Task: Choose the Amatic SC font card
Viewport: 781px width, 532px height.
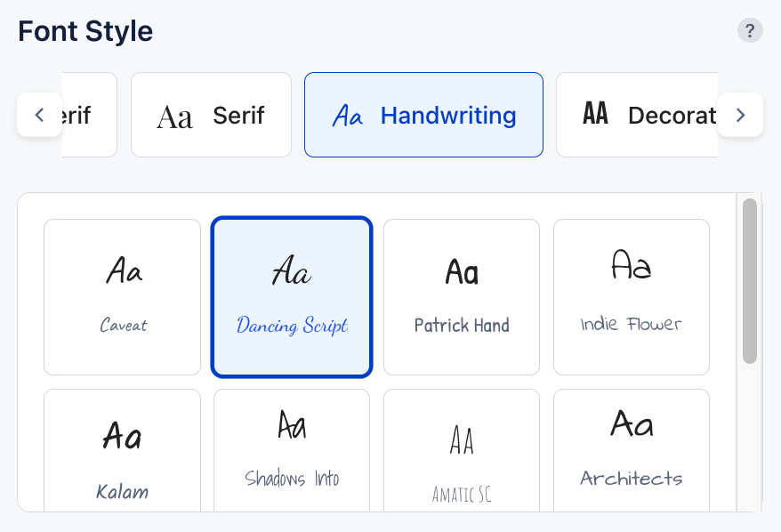Action: (462, 449)
